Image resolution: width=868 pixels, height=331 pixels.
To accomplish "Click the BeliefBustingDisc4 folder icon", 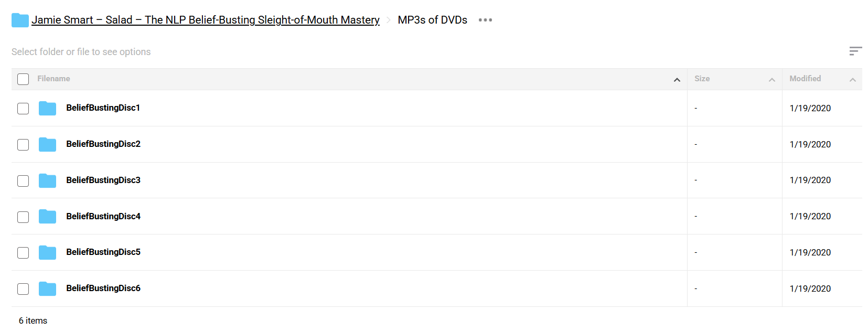I will pyautogui.click(x=47, y=216).
